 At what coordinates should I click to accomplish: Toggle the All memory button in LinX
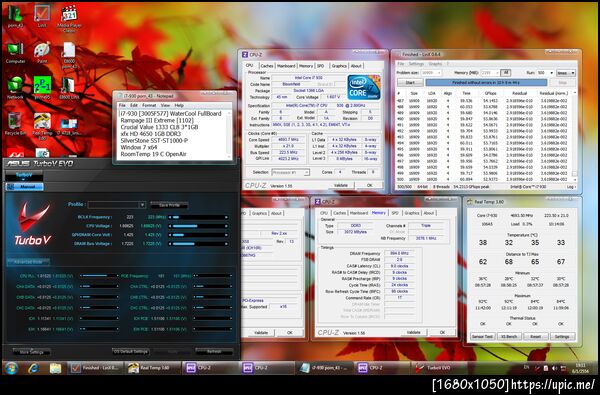(505, 73)
